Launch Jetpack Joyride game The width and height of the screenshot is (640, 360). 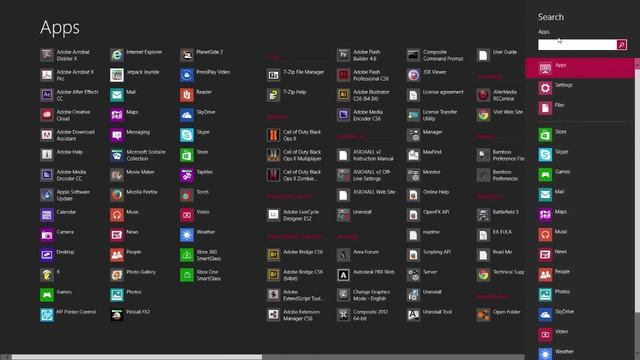coord(135,75)
